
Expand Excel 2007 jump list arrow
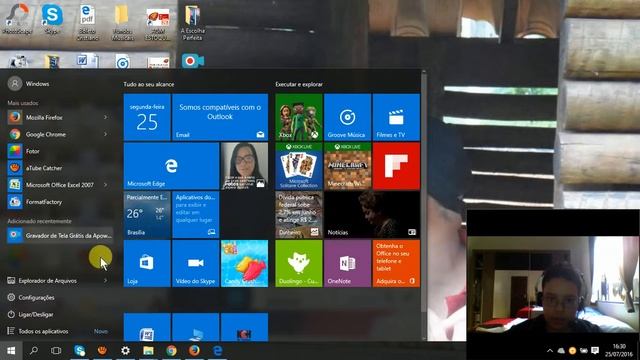point(105,185)
